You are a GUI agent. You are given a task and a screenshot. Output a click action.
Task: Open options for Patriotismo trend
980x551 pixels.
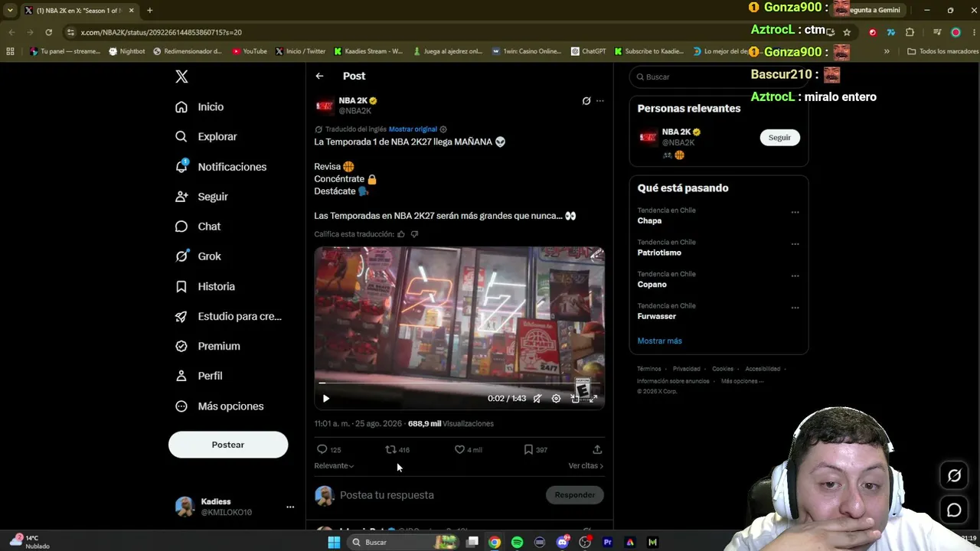pyautogui.click(x=795, y=245)
